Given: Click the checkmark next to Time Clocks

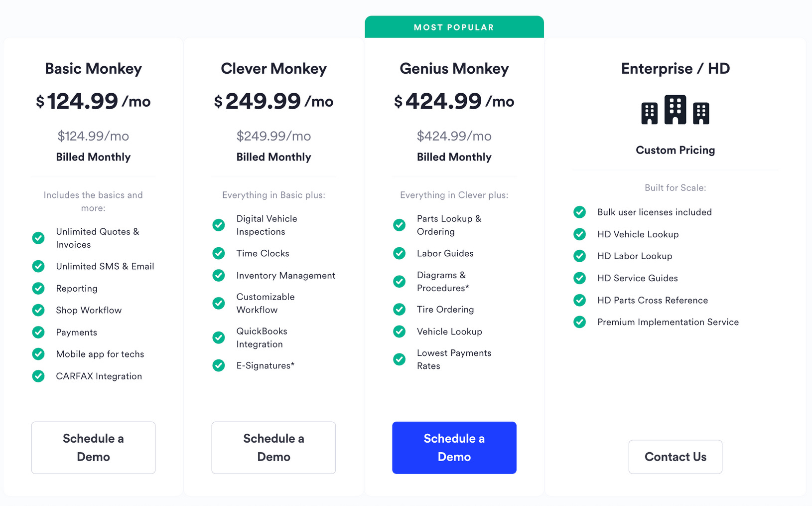Looking at the screenshot, I should 219,253.
